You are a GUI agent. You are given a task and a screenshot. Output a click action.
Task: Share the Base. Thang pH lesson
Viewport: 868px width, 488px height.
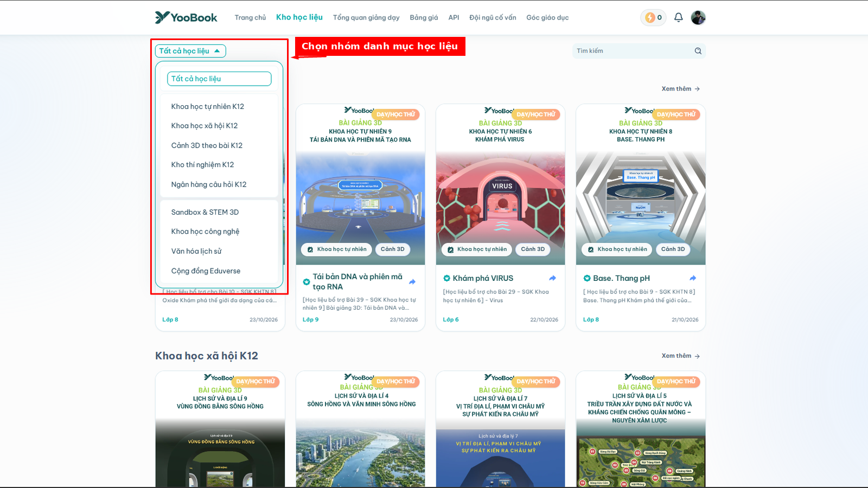coord(693,278)
